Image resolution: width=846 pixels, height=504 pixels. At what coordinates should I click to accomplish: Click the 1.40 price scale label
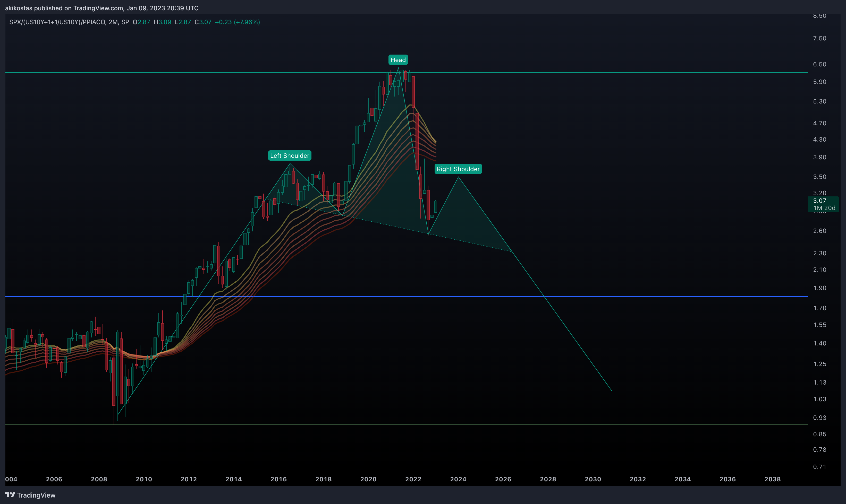[x=819, y=343]
